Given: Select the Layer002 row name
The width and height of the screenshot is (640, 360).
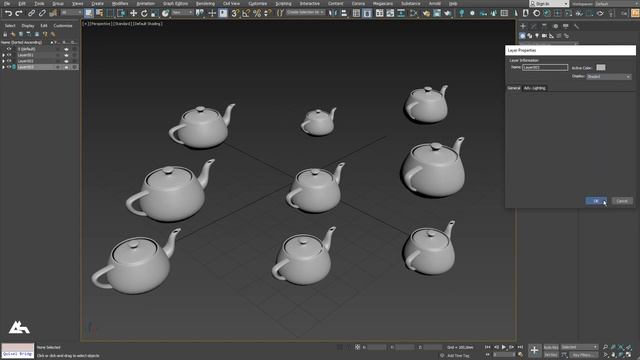Looking at the screenshot, I should click(x=25, y=61).
